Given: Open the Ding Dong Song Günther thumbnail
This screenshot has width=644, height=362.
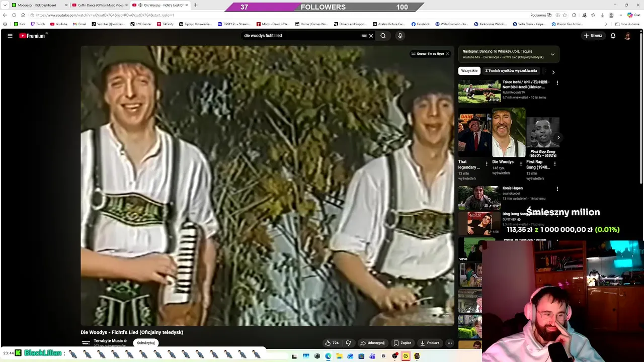Looking at the screenshot, I should click(479, 223).
